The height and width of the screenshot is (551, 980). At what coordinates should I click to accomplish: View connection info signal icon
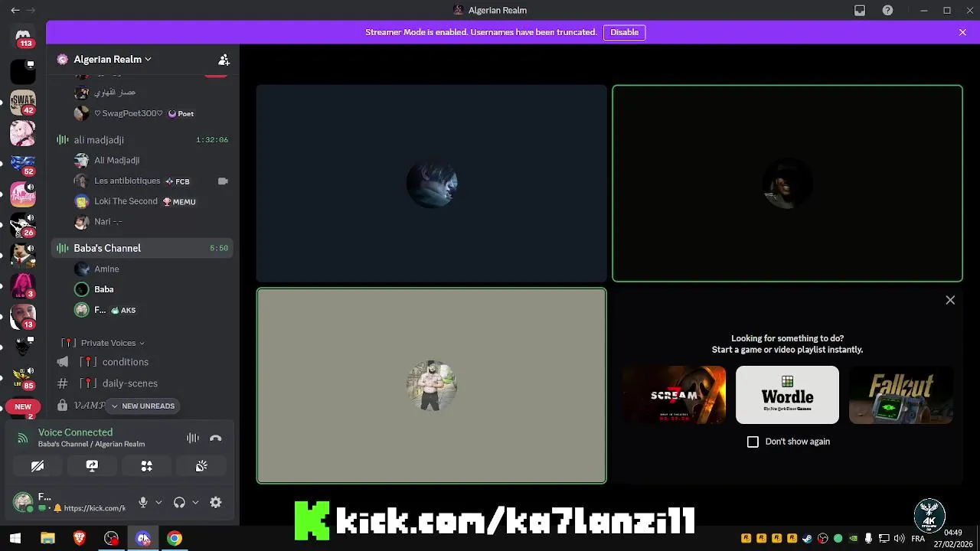tap(22, 439)
